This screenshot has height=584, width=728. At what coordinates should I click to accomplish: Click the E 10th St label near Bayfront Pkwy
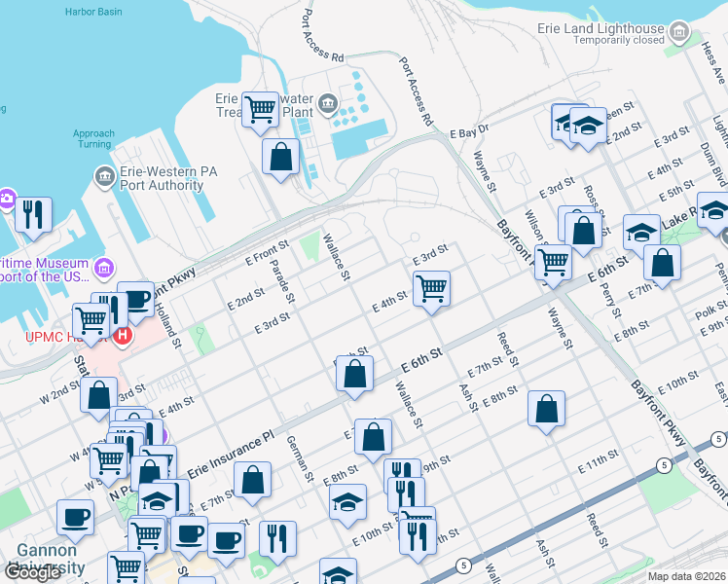[678, 383]
